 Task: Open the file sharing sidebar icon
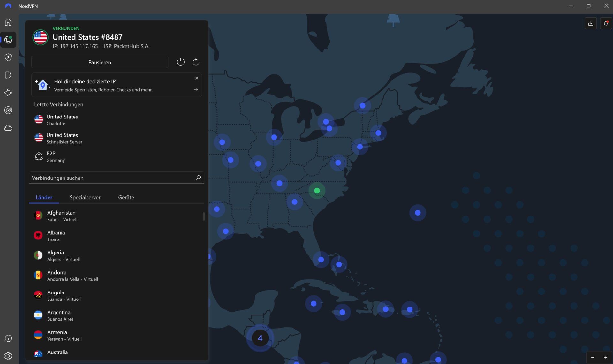8,75
